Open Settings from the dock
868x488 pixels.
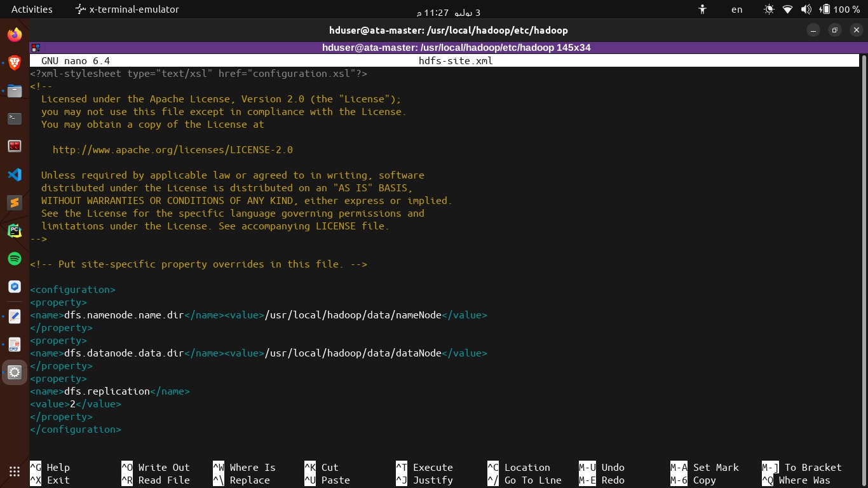pyautogui.click(x=15, y=372)
